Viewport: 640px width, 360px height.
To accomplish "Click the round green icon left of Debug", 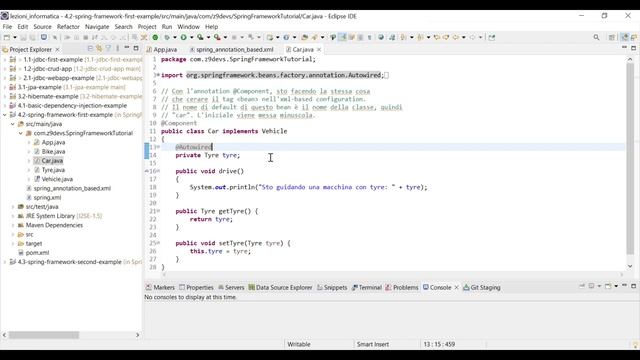I will click(155, 37).
